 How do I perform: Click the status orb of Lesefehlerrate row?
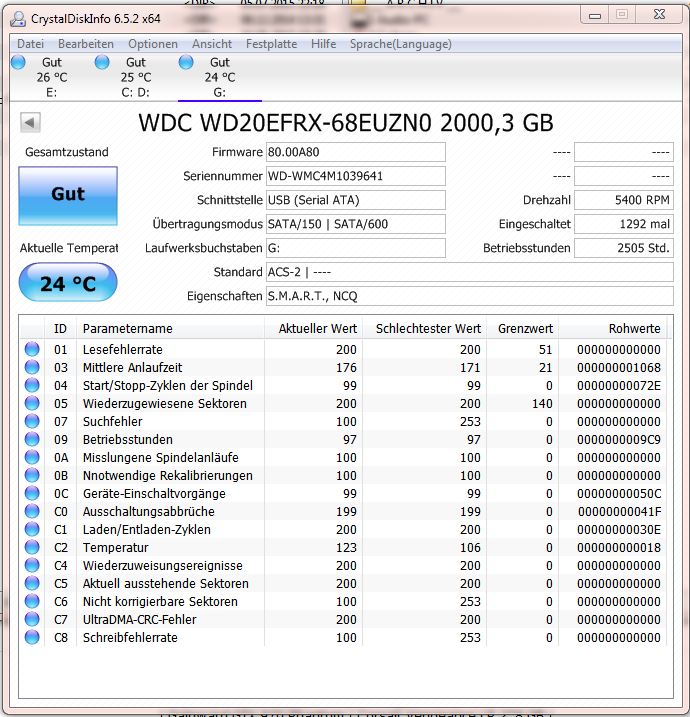[x=32, y=349]
